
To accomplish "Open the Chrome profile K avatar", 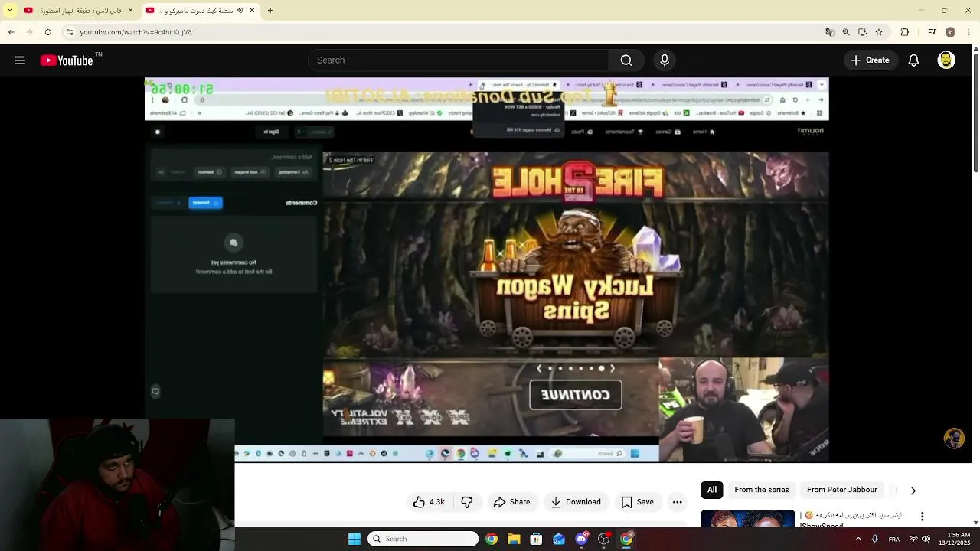I will tap(950, 32).
